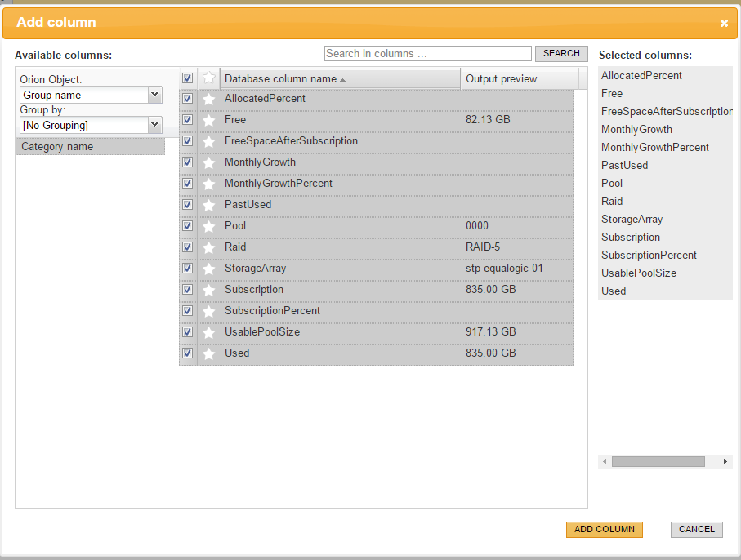Toggle favorite star for SubscriptionPercent row
Image resolution: width=741 pixels, height=560 pixels.
pos(208,311)
